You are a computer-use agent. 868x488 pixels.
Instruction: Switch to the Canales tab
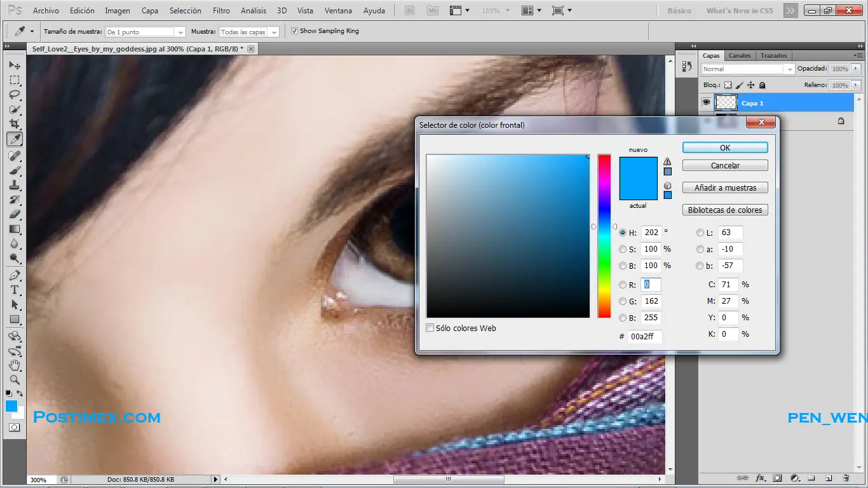[x=740, y=55]
